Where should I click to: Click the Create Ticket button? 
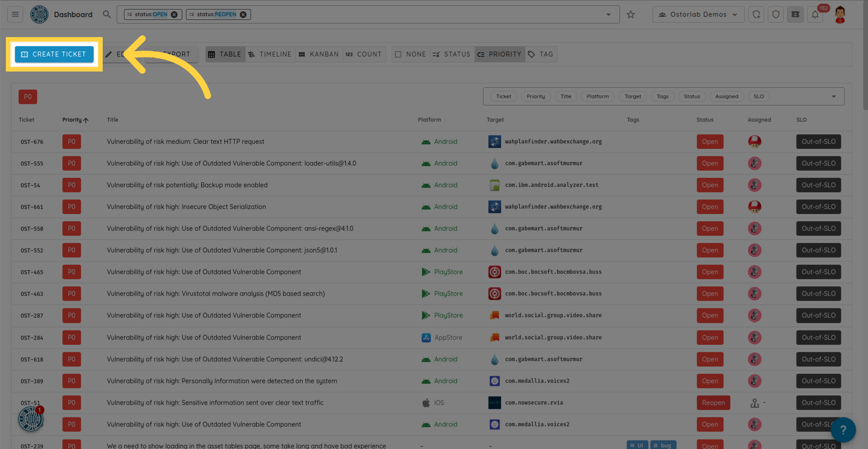click(x=54, y=54)
